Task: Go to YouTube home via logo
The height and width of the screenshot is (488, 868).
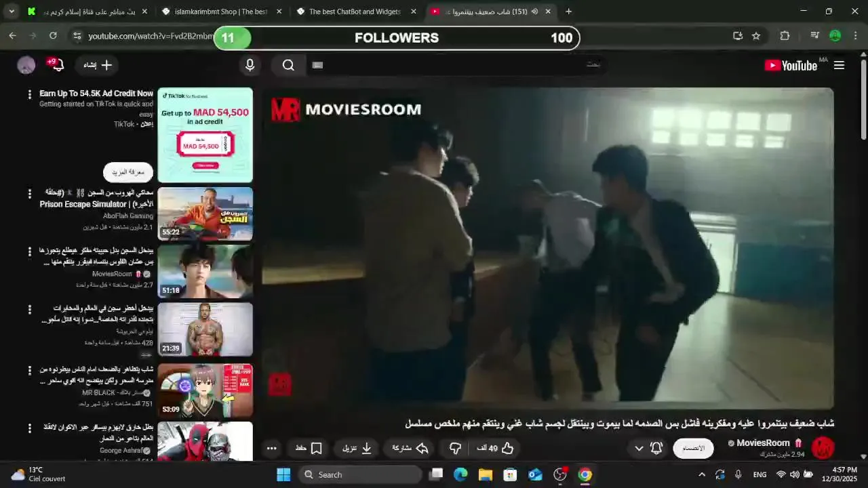Action: click(x=791, y=65)
